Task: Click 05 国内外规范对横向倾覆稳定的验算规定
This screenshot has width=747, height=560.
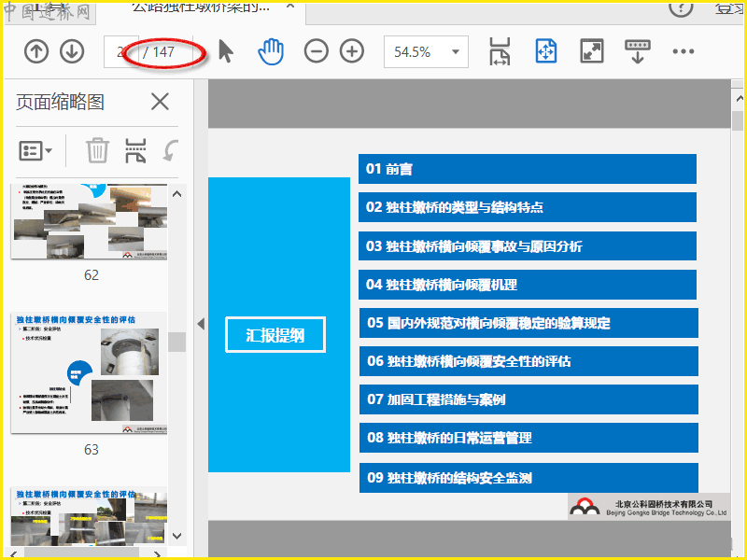Action: pos(529,323)
